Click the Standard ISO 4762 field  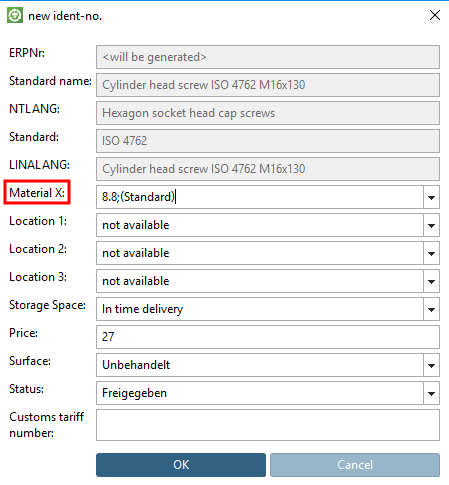tap(268, 141)
